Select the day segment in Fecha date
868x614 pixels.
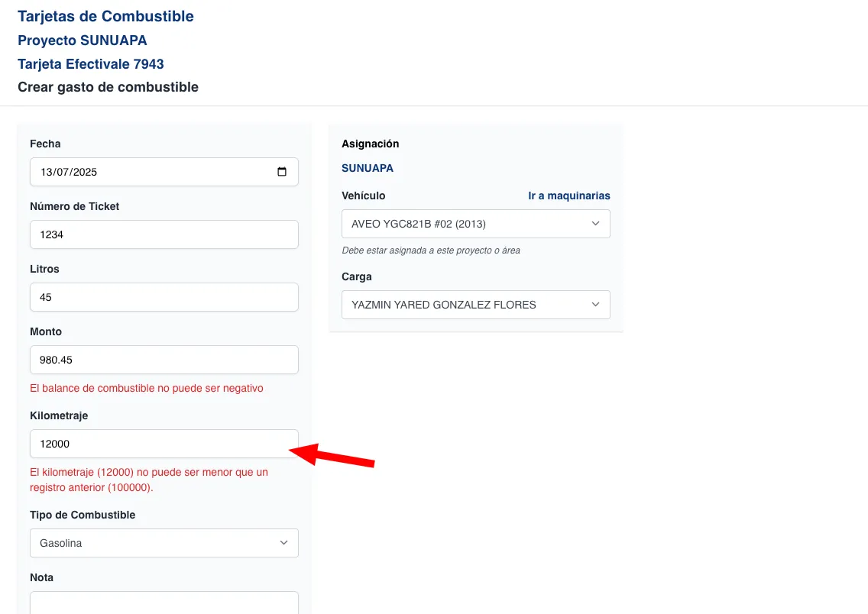47,172
